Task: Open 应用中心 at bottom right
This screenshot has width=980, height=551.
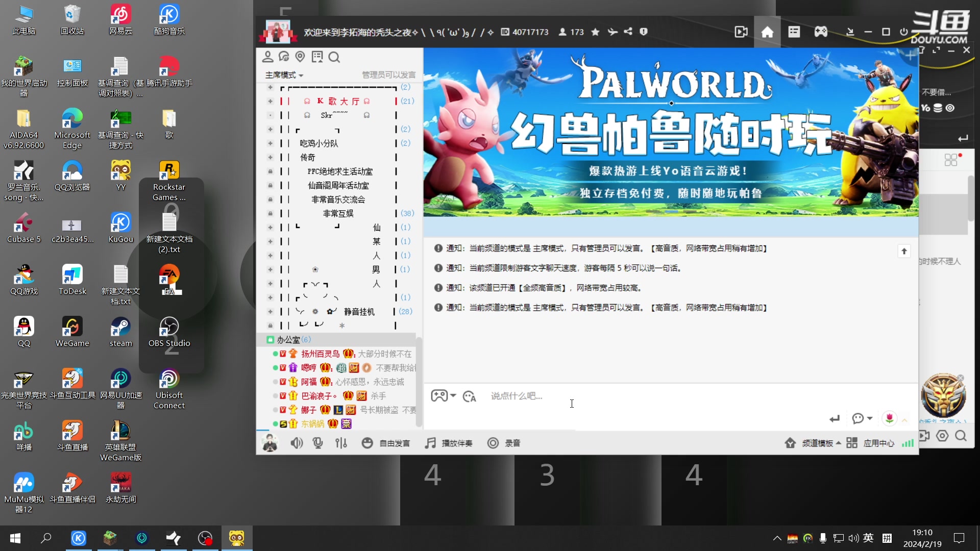Action: pyautogui.click(x=879, y=443)
